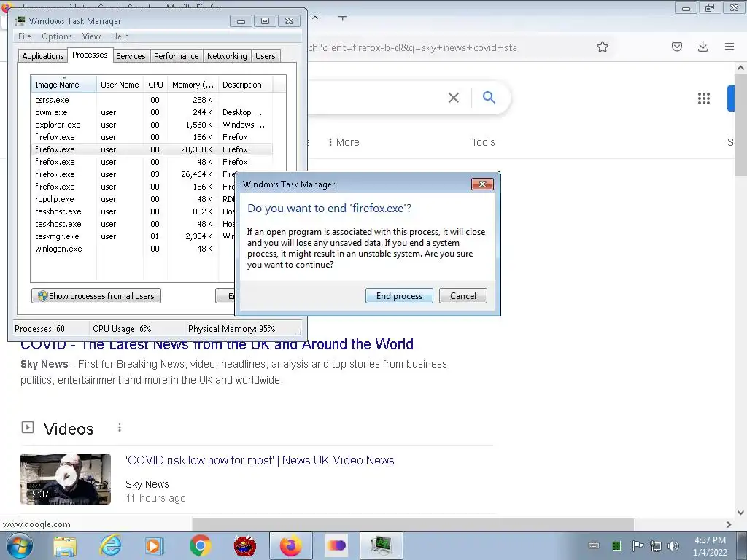
Task: Open the Firefox hamburger menu
Action: pos(729,46)
